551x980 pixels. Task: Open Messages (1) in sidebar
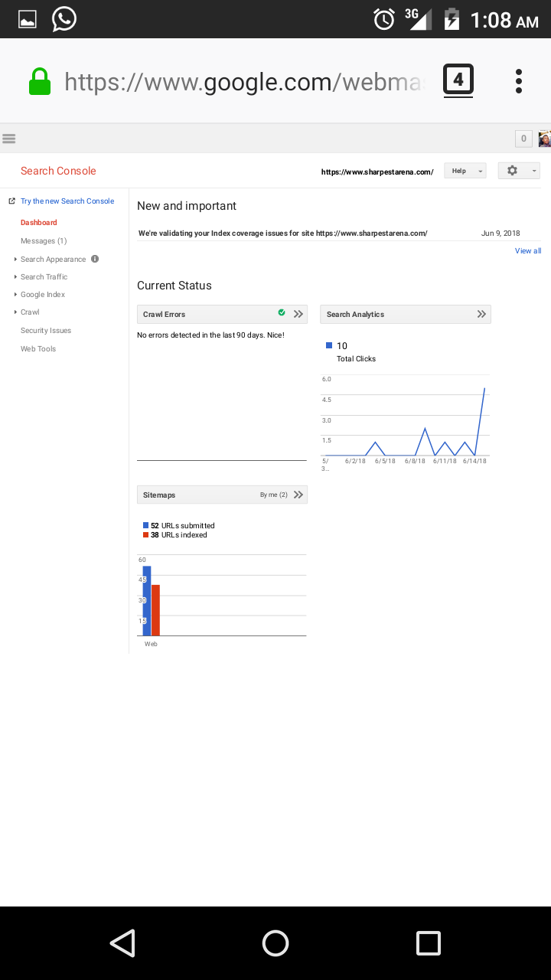point(44,241)
